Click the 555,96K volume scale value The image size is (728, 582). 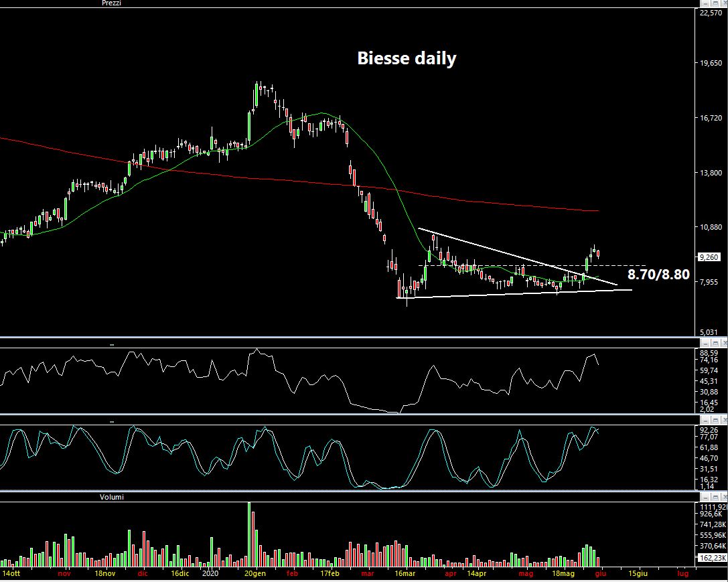tap(713, 535)
